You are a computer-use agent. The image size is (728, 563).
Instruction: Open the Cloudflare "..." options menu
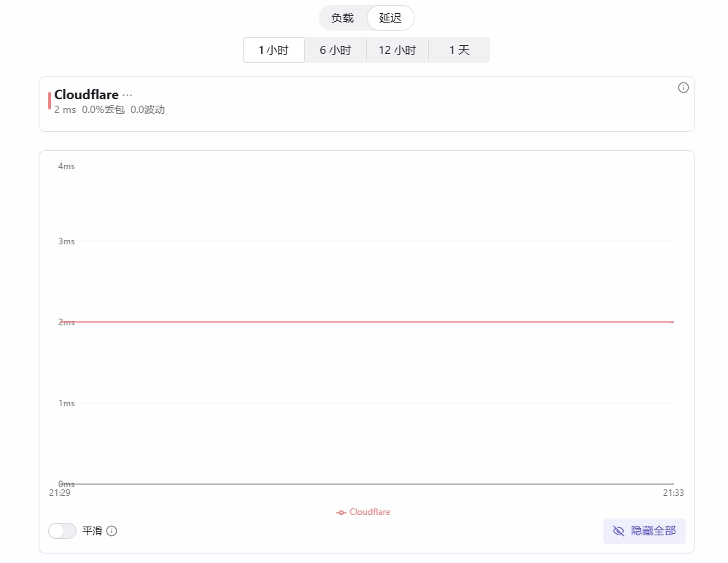128,94
